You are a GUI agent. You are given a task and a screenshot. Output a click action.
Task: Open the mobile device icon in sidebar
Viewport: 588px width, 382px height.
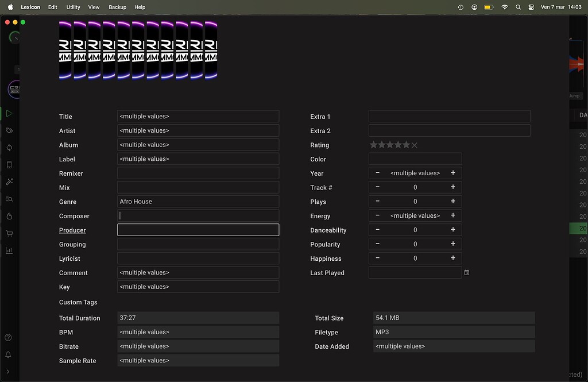(x=9, y=165)
